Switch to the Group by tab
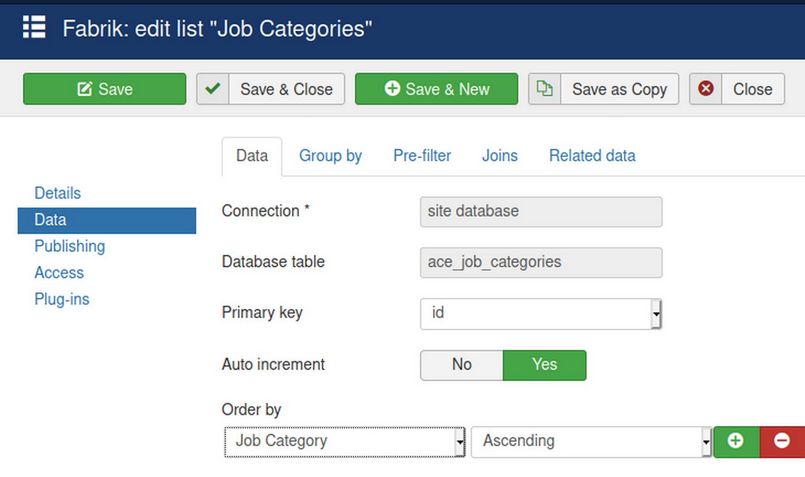The image size is (805, 477). [330, 156]
